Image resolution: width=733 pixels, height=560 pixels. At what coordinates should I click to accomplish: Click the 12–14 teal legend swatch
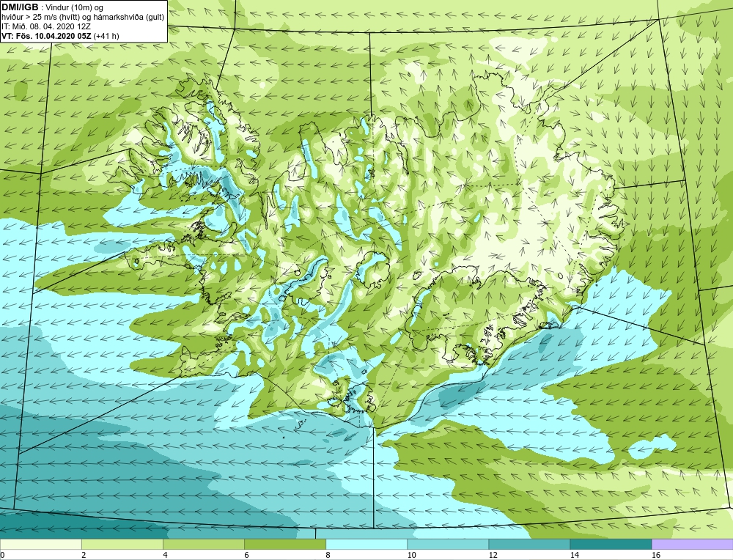click(528, 544)
